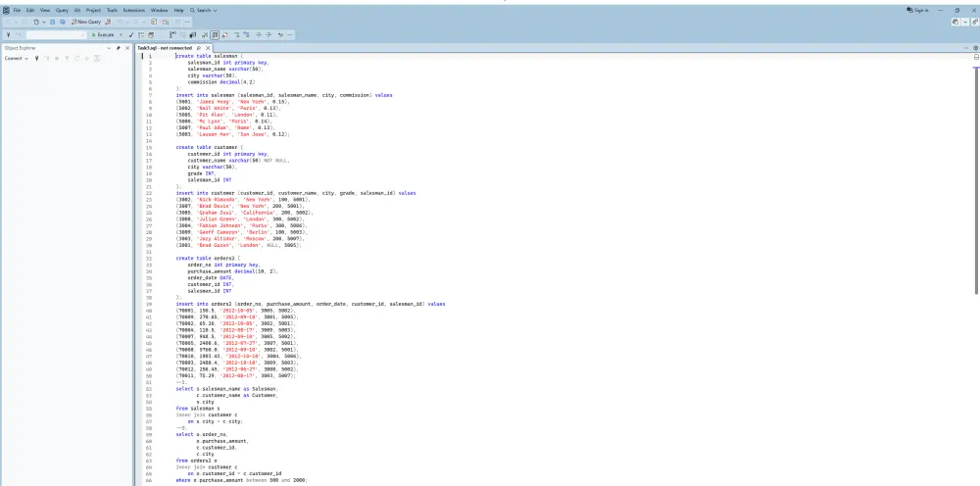Open the Git menu
The height and width of the screenshot is (486, 980).
click(76, 11)
